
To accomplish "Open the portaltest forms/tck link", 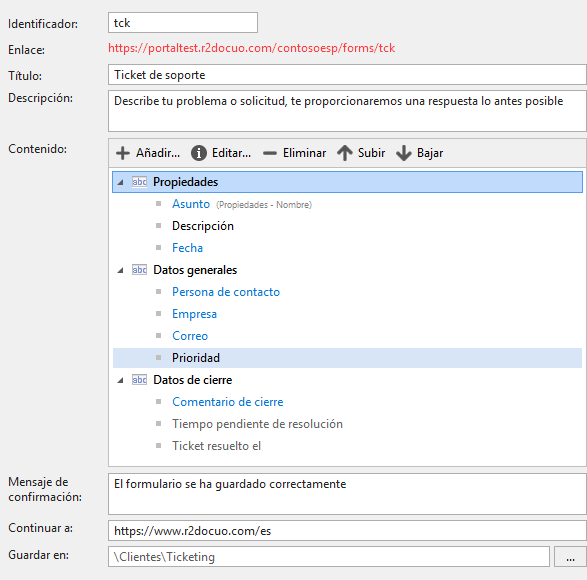I will pyautogui.click(x=252, y=48).
